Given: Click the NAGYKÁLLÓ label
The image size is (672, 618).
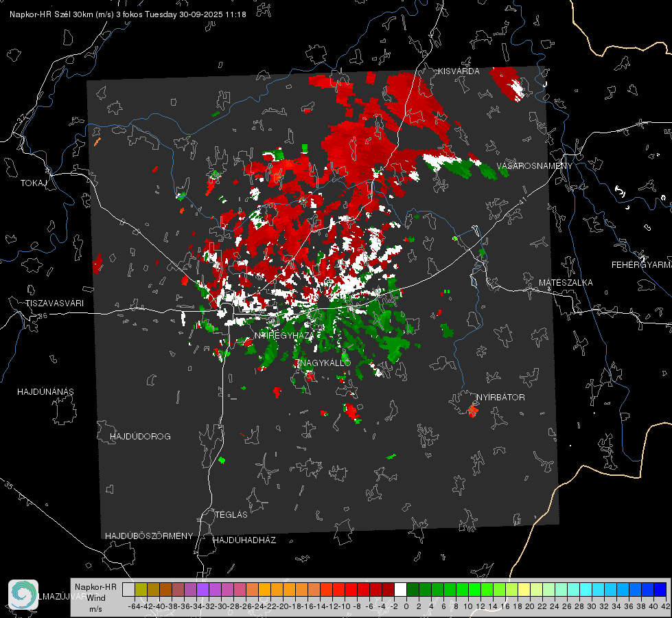Looking at the screenshot, I should 324,363.
